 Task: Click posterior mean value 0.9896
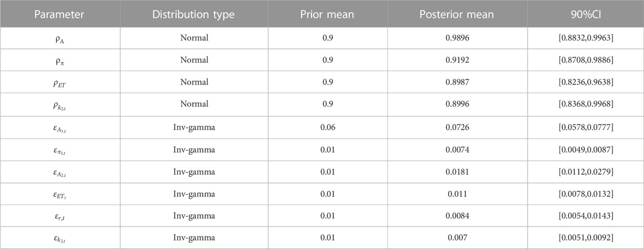(457, 38)
